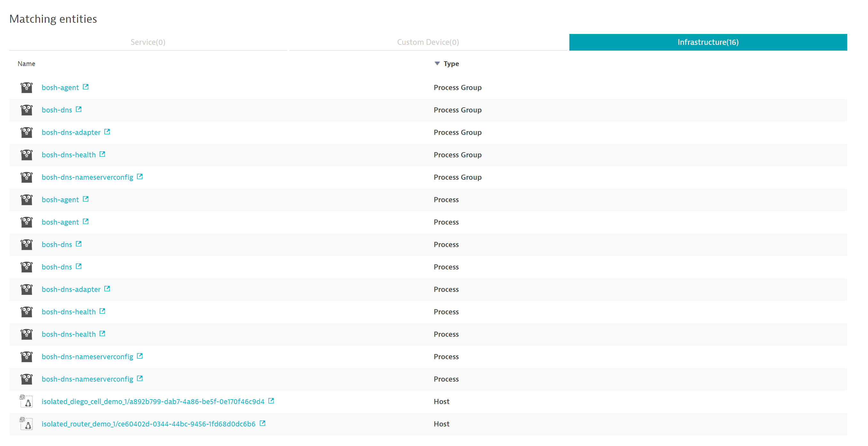The image size is (868, 446).
Task: Open the second bosh-dns-nameserverconfig Process link
Action: click(x=88, y=379)
